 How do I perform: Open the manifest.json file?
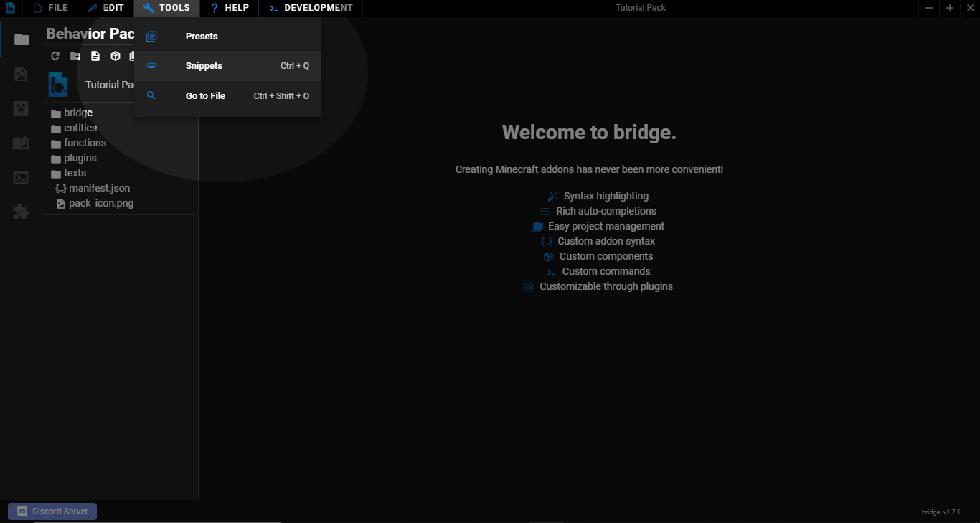[x=93, y=188]
